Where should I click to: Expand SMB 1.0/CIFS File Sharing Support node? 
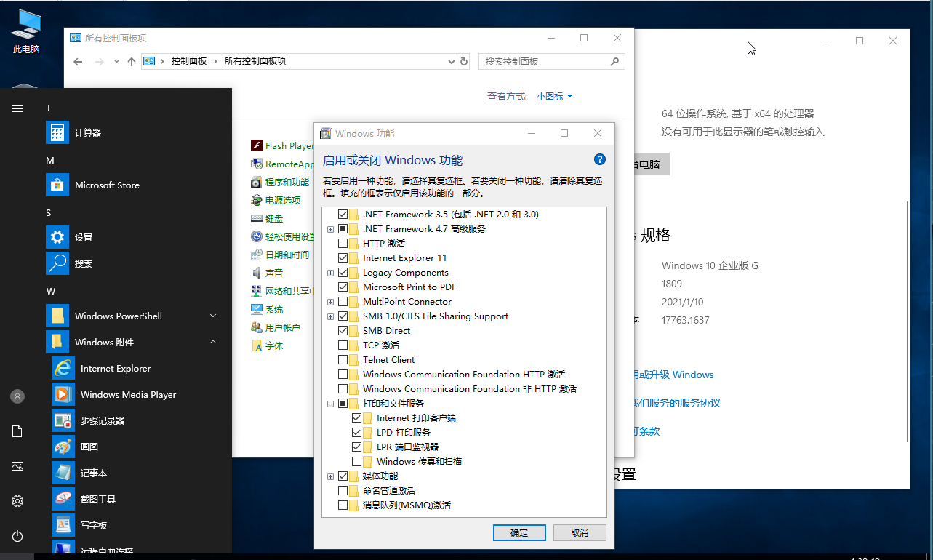pos(331,316)
